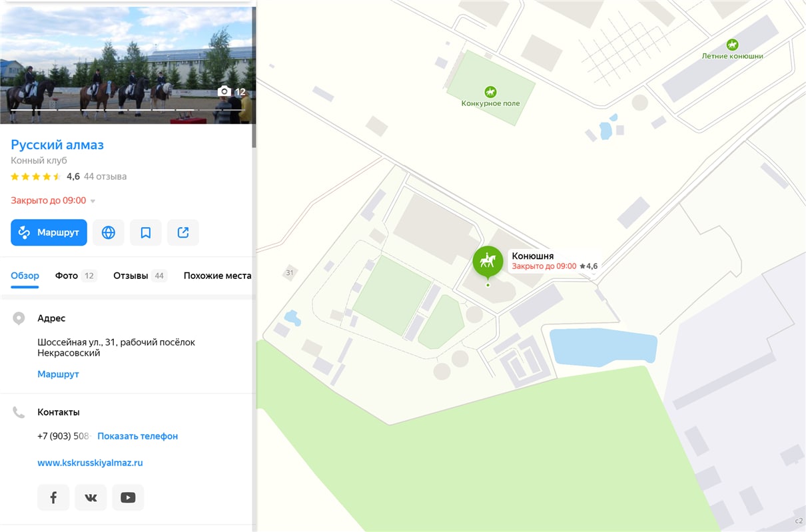The height and width of the screenshot is (532, 806).
Task: Click the address location pin icon
Action: pyautogui.click(x=19, y=318)
